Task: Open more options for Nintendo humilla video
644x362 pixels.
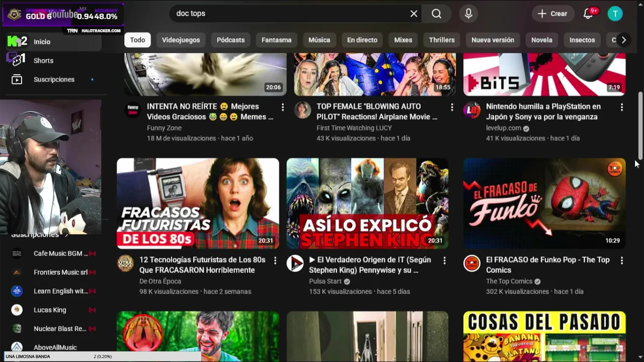Action: click(x=621, y=107)
